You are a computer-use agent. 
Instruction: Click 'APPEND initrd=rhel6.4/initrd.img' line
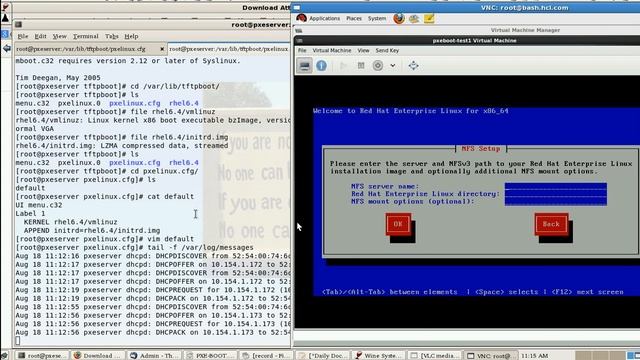92,231
